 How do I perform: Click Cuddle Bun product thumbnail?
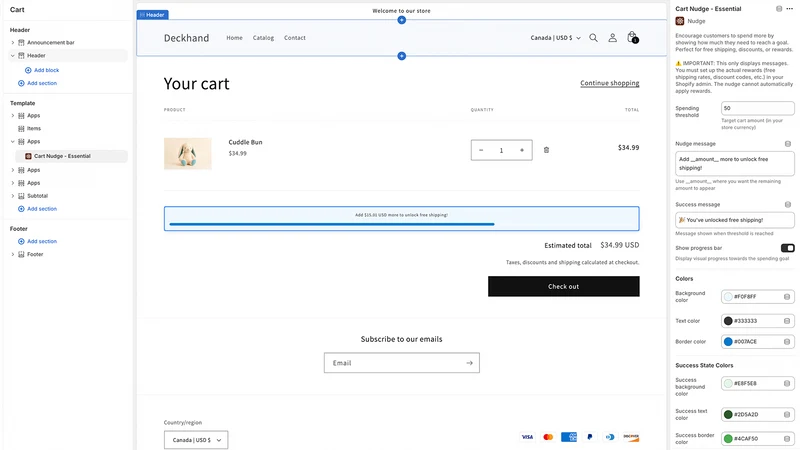point(188,154)
